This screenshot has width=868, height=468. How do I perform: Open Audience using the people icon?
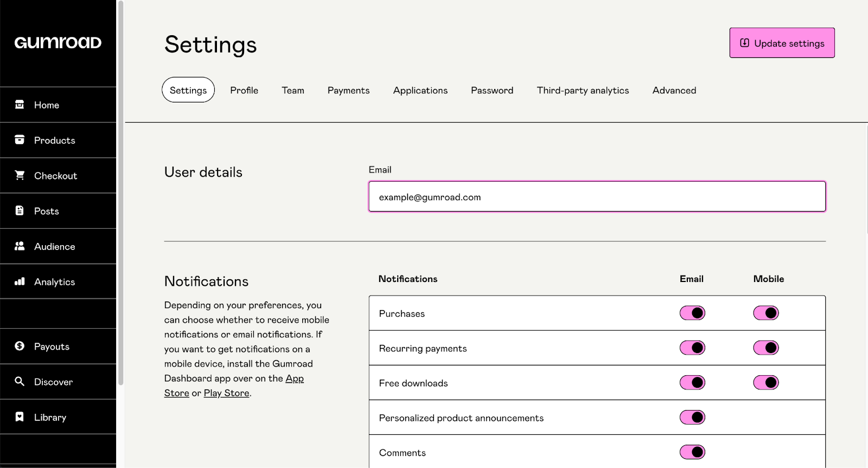(x=20, y=246)
